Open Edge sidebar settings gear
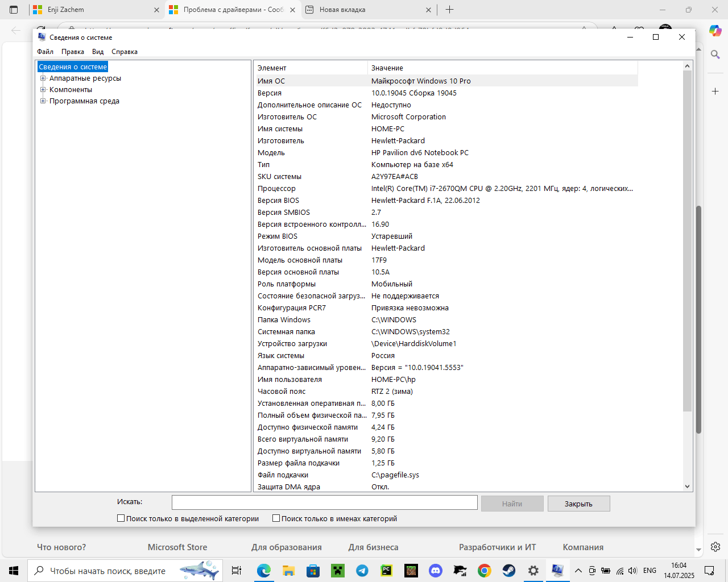 pos(715,547)
